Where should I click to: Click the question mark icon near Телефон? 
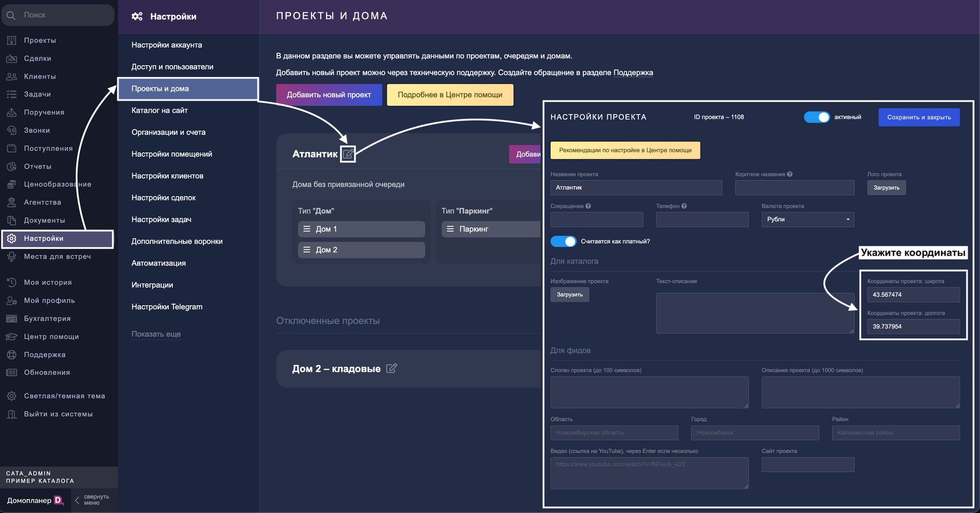(x=684, y=206)
